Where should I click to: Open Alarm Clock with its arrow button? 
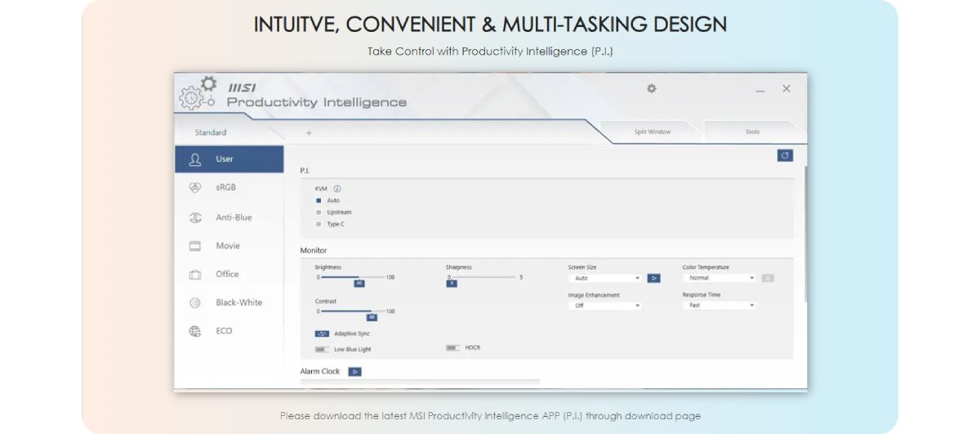[354, 372]
